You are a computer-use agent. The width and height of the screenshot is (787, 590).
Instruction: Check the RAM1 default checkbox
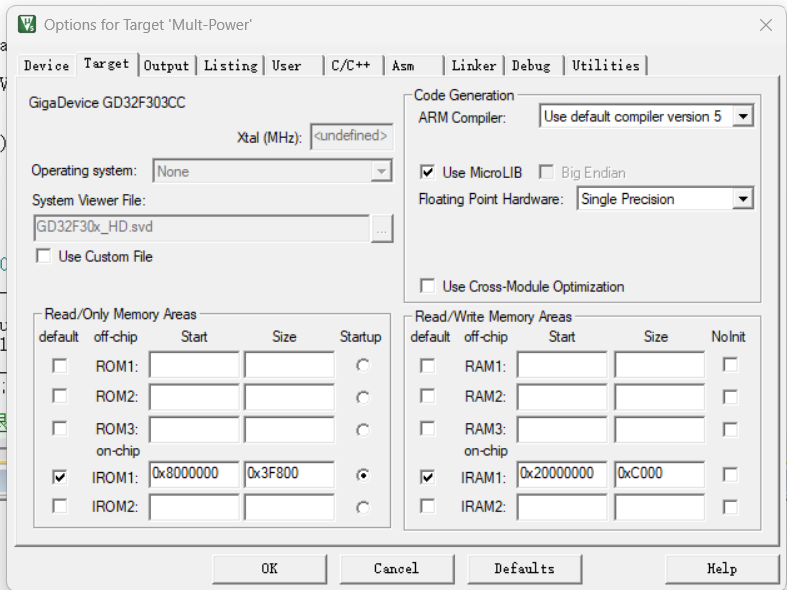[x=428, y=366]
